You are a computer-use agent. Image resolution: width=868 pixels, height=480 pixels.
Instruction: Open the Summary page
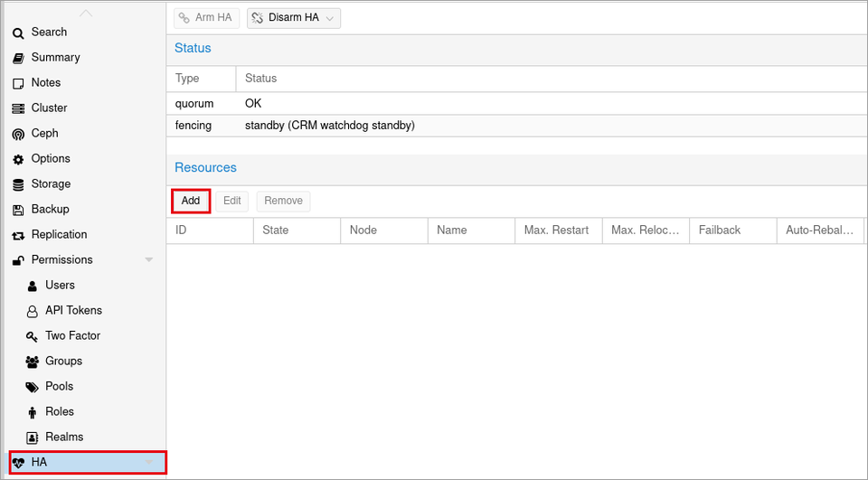pyautogui.click(x=85, y=58)
